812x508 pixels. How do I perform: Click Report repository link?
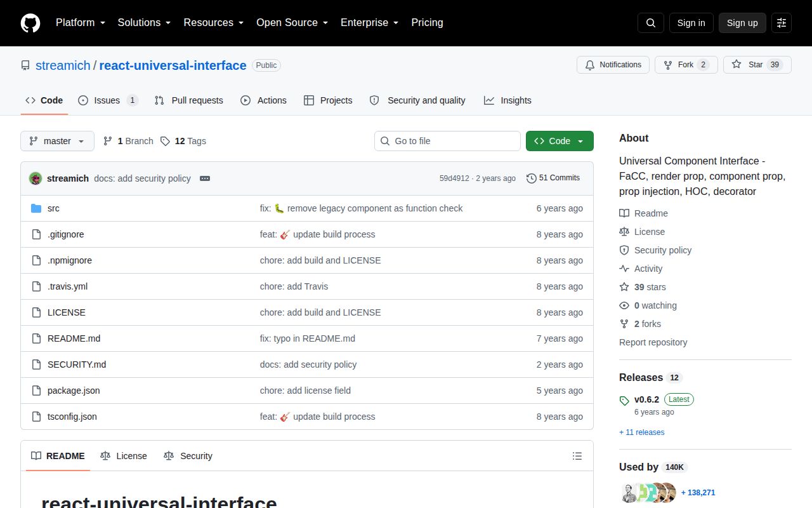coord(653,342)
